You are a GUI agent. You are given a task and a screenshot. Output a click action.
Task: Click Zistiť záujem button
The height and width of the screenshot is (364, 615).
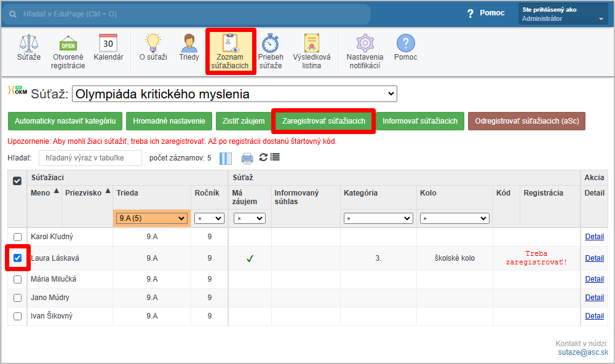coord(244,121)
